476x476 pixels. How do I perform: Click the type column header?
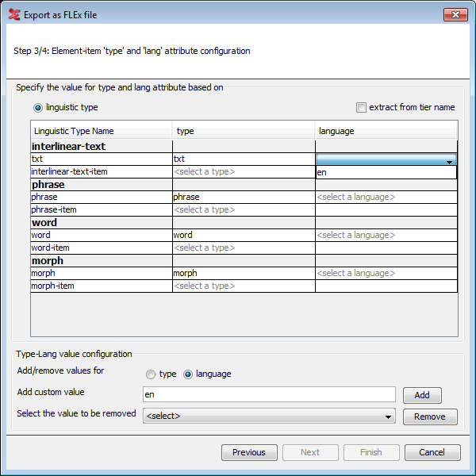tap(244, 131)
